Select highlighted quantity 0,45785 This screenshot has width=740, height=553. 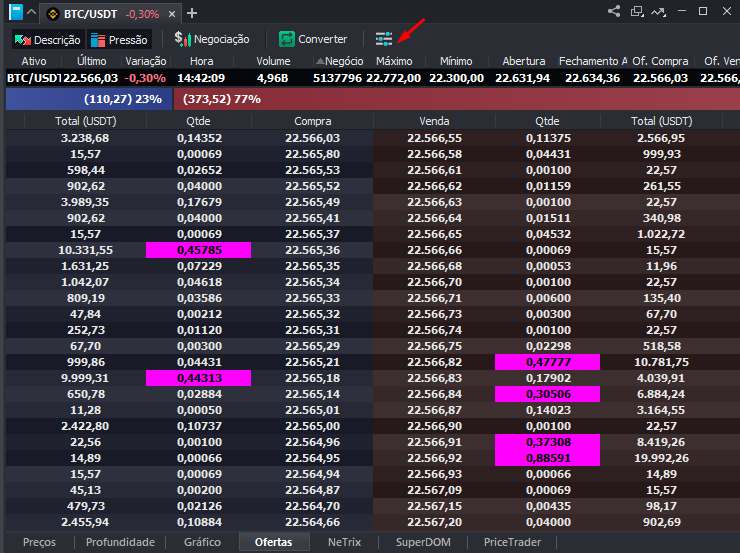point(199,250)
